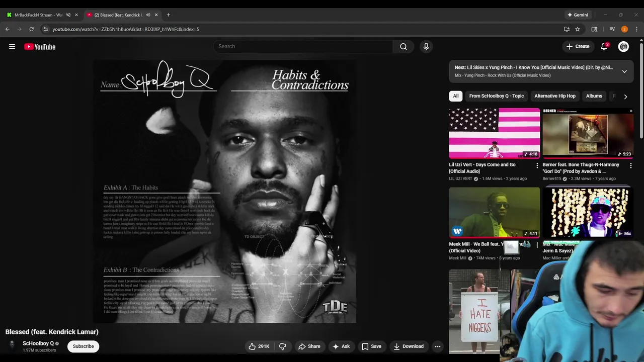Select the Alternative Hip Hop chip

tap(555, 96)
